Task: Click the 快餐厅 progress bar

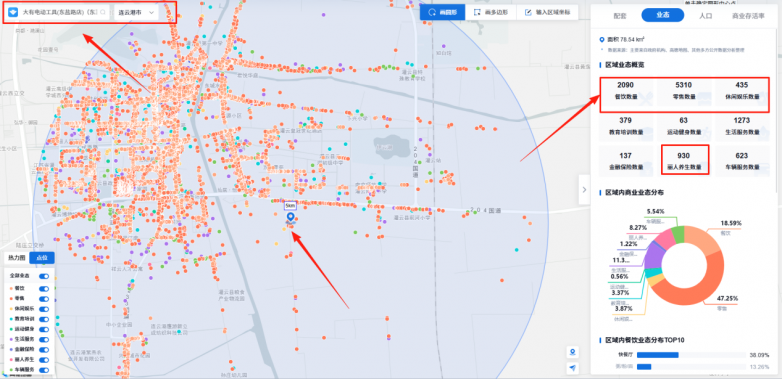Action: (x=690, y=355)
